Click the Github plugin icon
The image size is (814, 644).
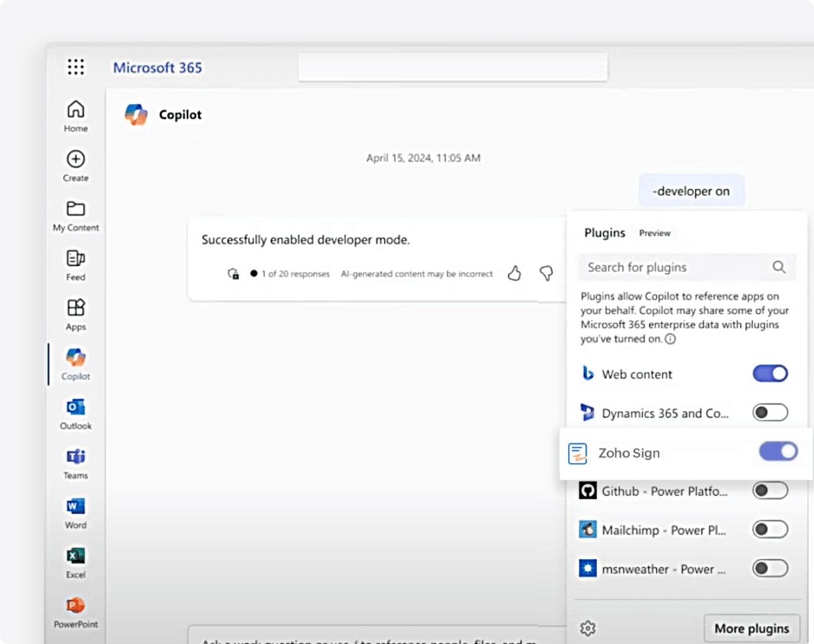point(587,490)
